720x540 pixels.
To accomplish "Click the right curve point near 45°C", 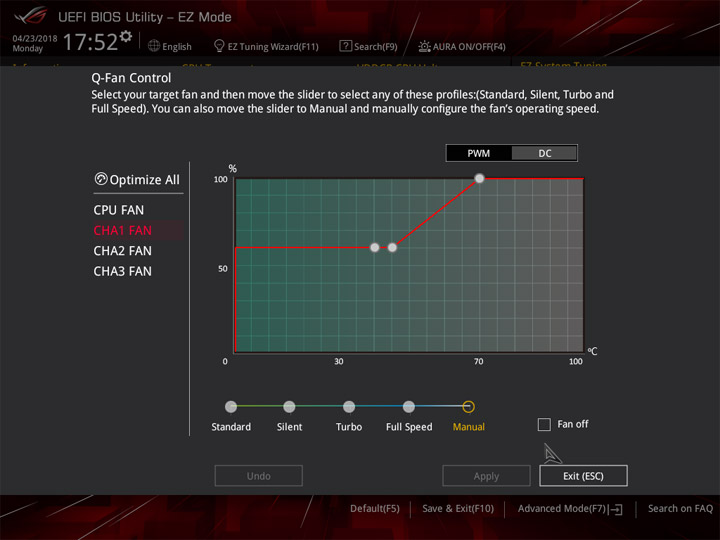I will tap(392, 248).
